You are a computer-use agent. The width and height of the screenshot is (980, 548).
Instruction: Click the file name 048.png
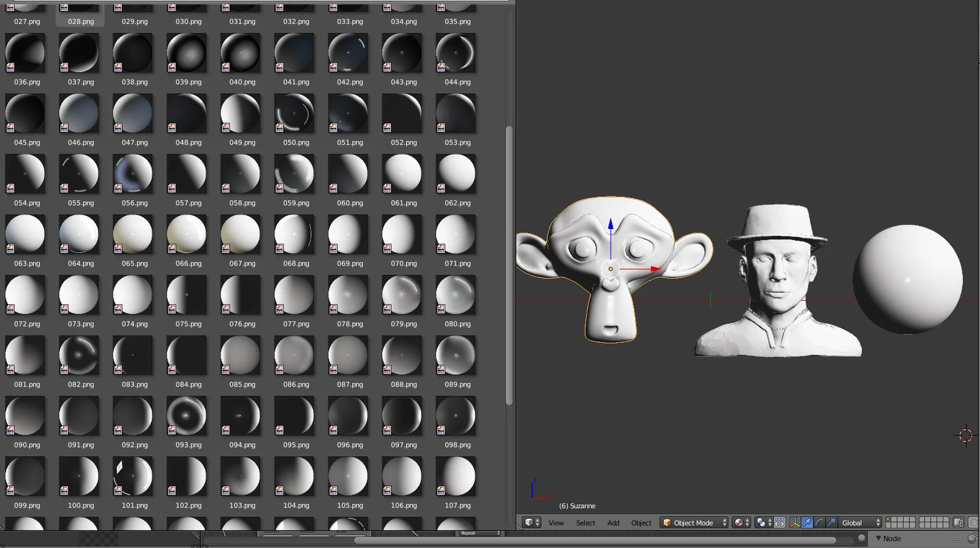click(189, 143)
